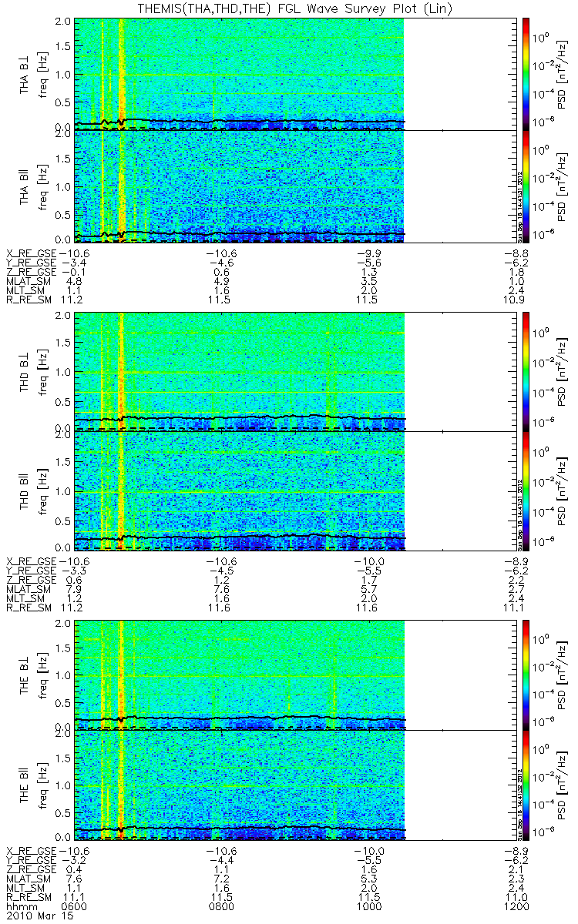Select the THD B∥ PSD color bar
The height and width of the screenshot is (924, 578).
coord(525,490)
